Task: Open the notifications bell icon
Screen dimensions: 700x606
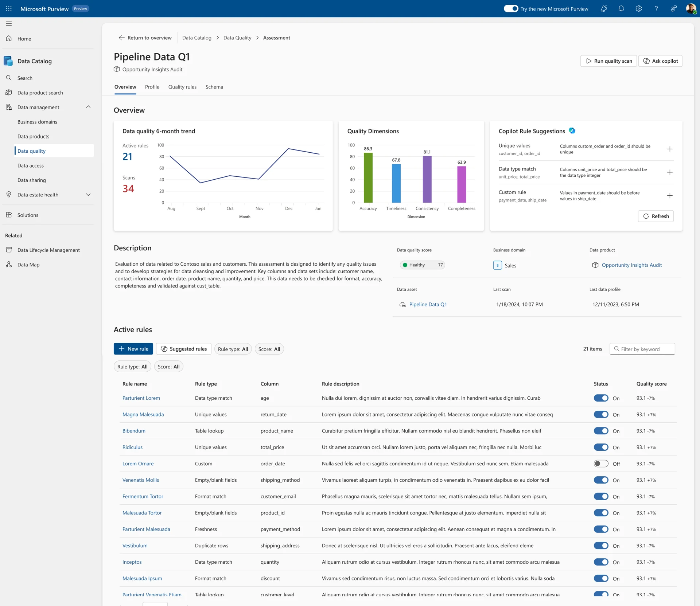Action: [621, 8]
